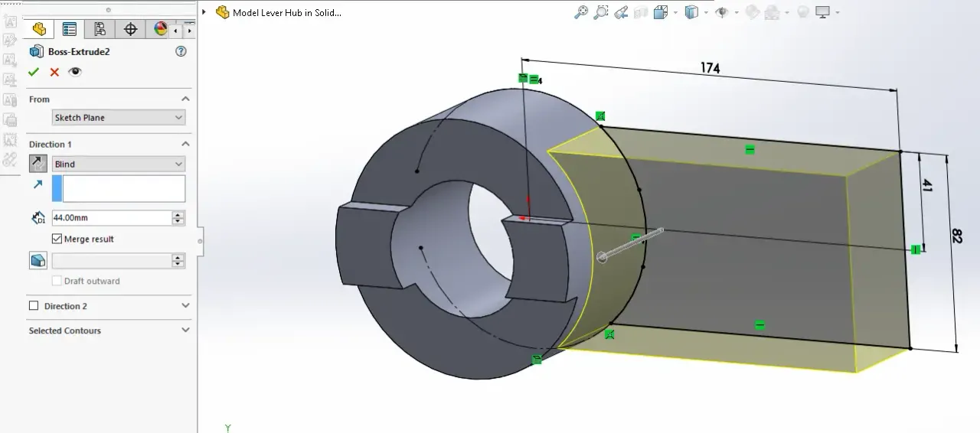Click the Model Lever Hub in Solid... title
Viewport: 980px width, 433px height.
click(287, 12)
